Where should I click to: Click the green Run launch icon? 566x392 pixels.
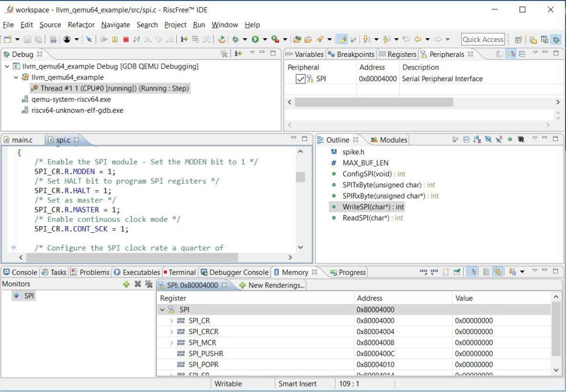(255, 39)
